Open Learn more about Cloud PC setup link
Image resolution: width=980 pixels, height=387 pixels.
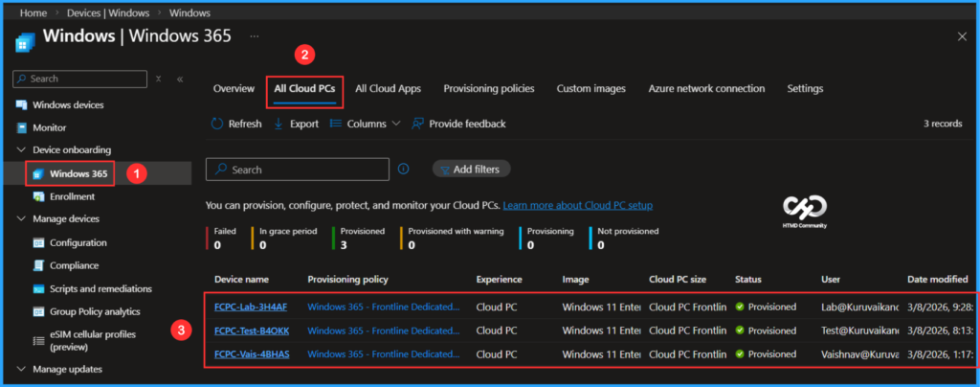coord(577,205)
